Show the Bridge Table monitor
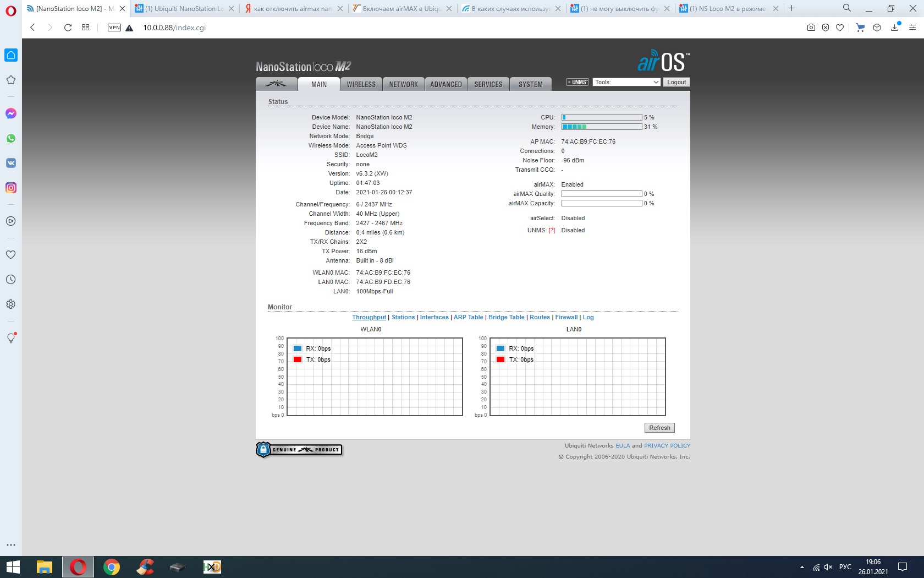Image resolution: width=924 pixels, height=578 pixels. pos(507,318)
